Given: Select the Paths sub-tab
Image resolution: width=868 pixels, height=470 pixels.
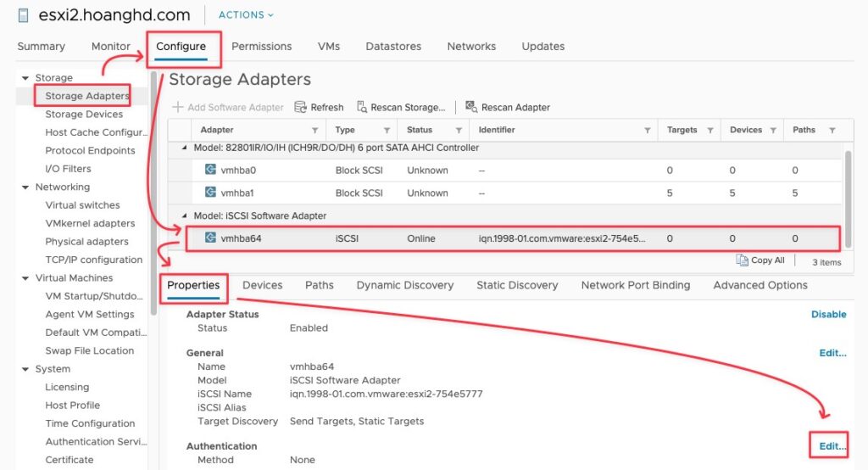Looking at the screenshot, I should pos(320,285).
